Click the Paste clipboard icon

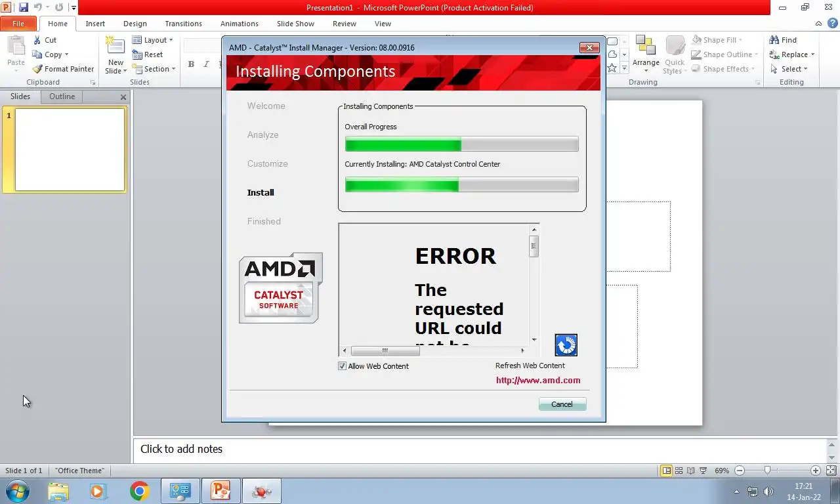pyautogui.click(x=16, y=46)
